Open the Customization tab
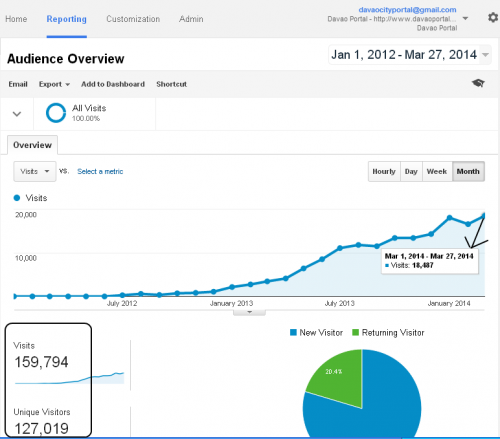Viewport: 500px width, 439px height. tap(133, 19)
